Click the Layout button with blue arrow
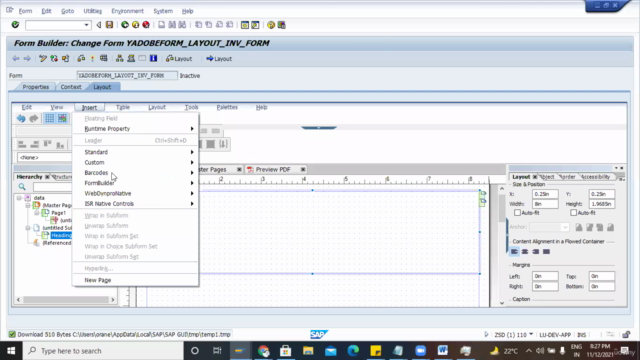Screen dimensions: 640x360 (x=219, y=58)
